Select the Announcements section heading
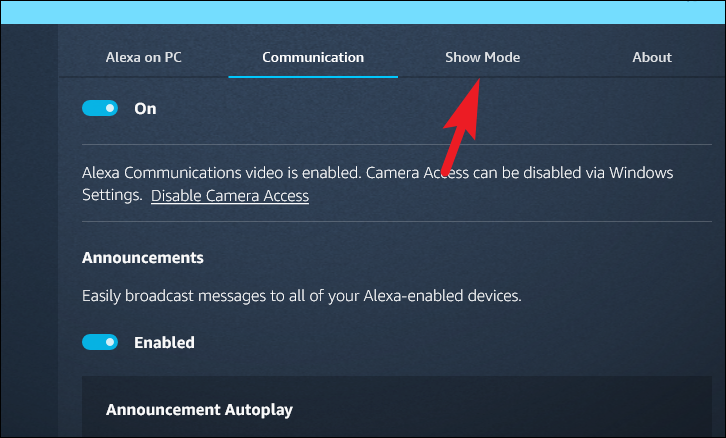This screenshot has width=726, height=438. coord(143,258)
